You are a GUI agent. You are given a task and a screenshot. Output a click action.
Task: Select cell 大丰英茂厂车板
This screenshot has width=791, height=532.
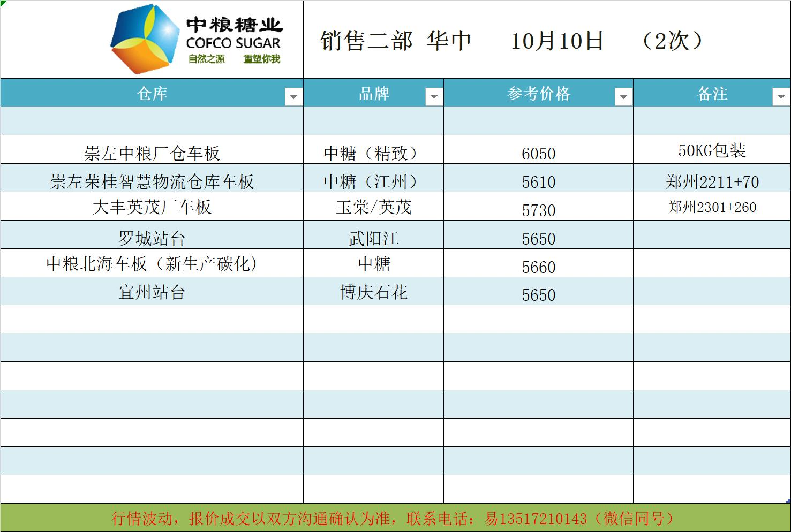point(152,207)
